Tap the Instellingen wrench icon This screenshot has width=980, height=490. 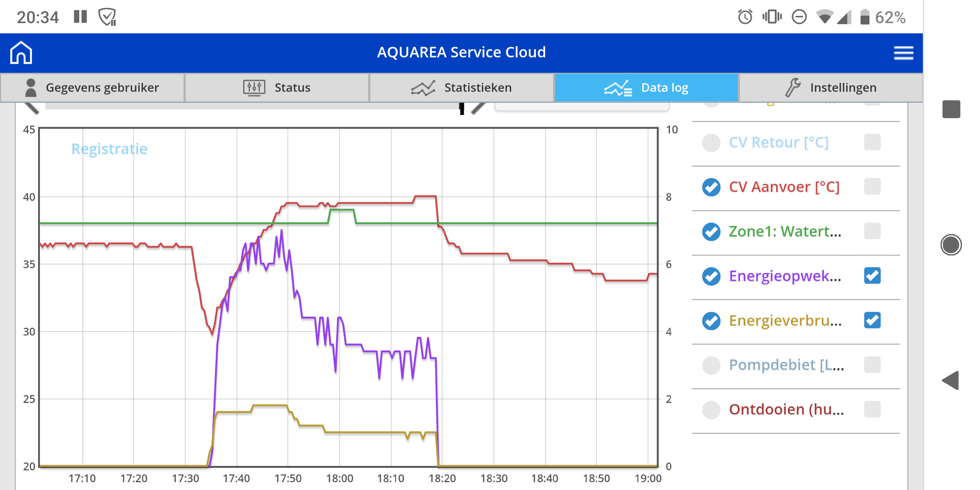793,88
